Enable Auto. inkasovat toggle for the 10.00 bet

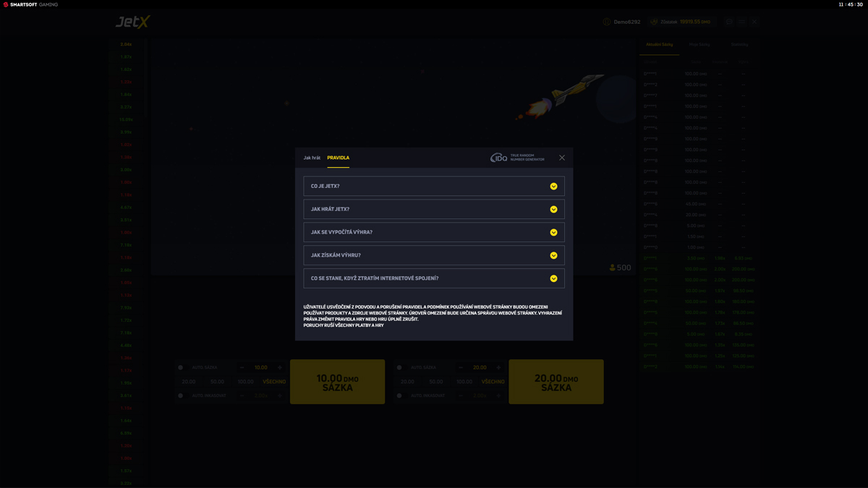181,395
